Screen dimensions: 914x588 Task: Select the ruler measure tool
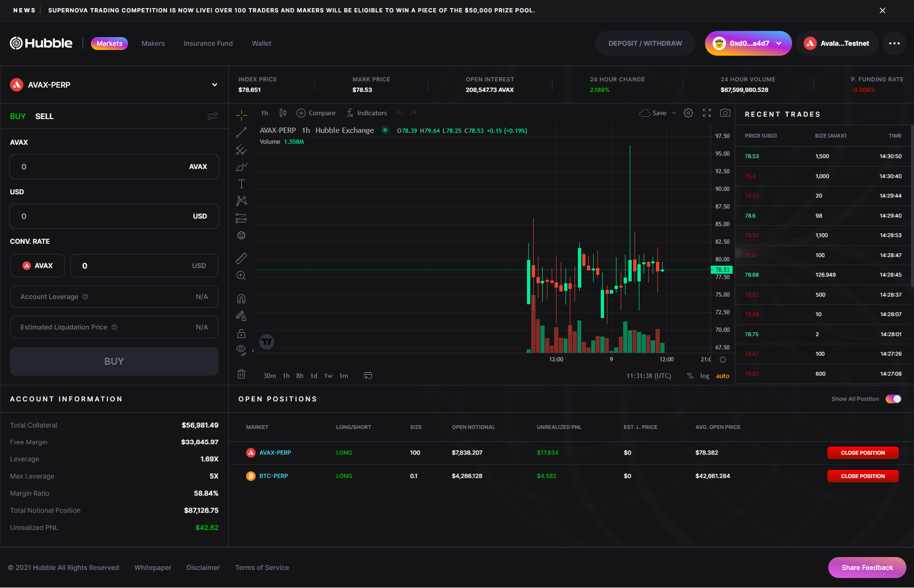(x=241, y=258)
